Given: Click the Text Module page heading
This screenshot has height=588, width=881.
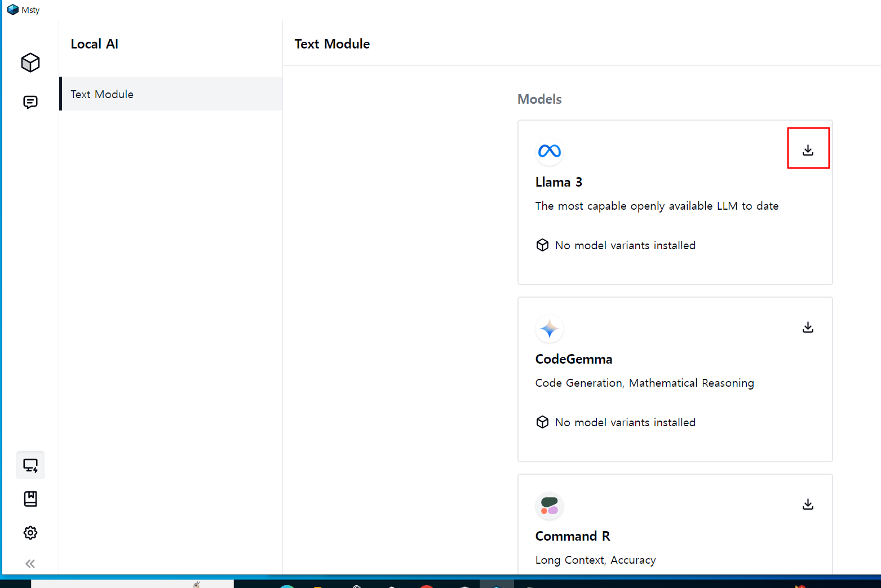Looking at the screenshot, I should point(332,44).
